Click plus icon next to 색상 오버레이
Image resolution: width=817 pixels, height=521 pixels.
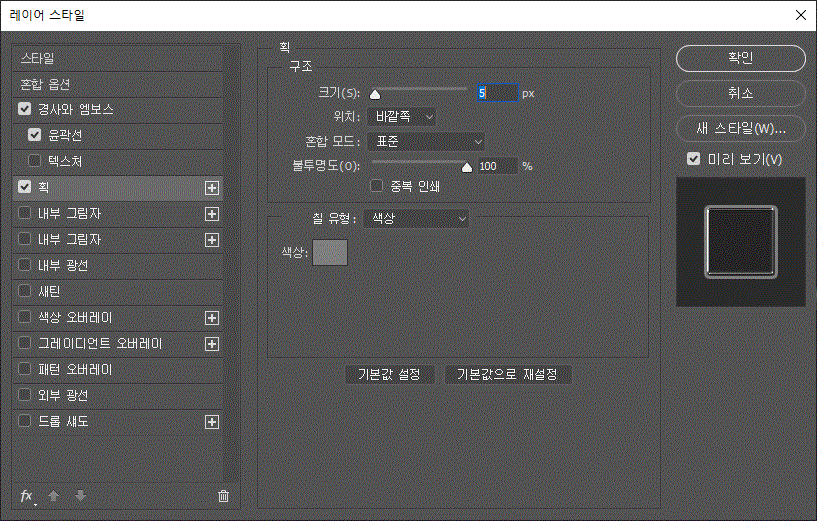(212, 318)
